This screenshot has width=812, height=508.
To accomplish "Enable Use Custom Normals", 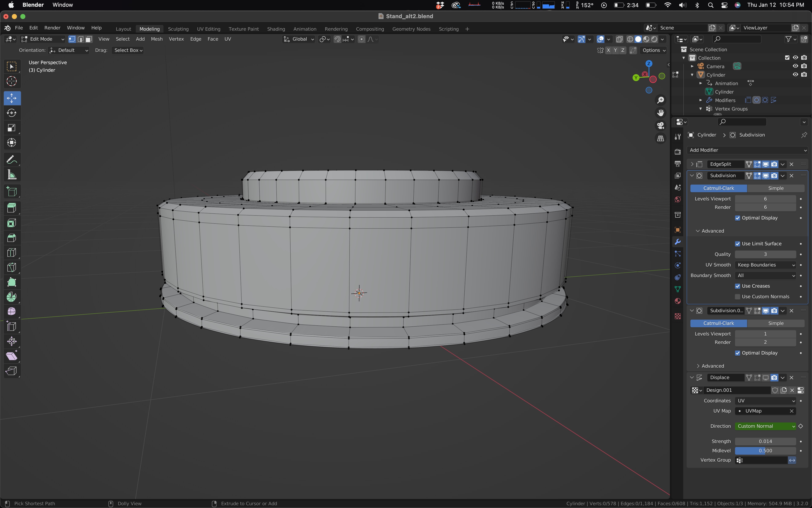I will coord(738,297).
